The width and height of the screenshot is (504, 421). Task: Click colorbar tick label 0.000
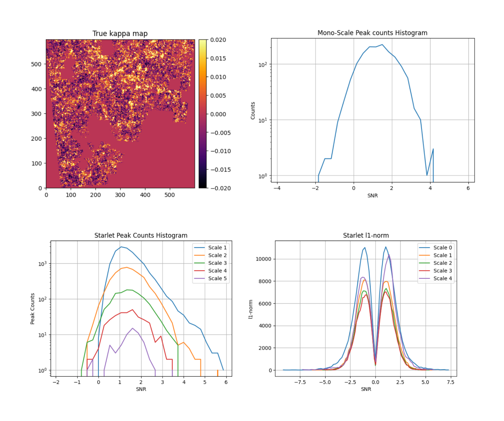click(x=218, y=114)
